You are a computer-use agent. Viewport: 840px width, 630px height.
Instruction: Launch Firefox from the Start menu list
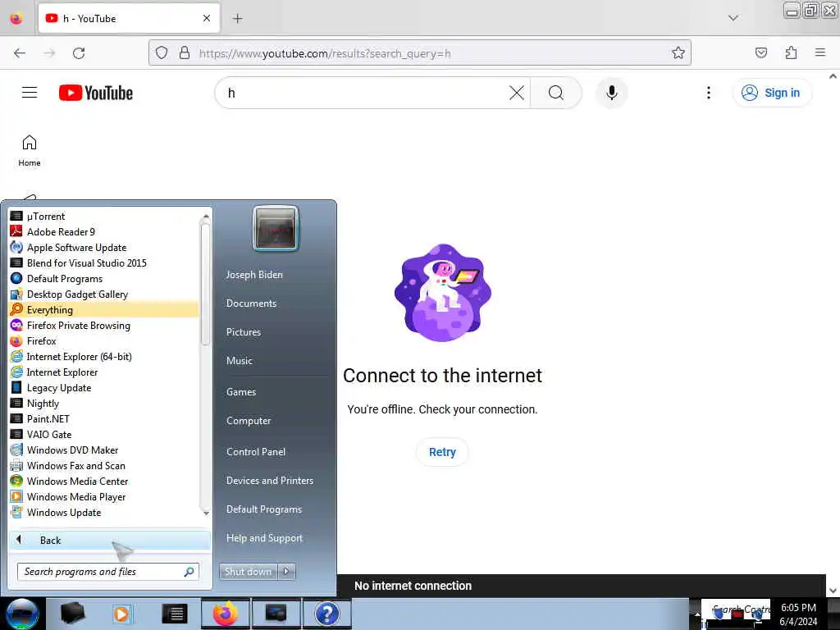(x=104, y=340)
